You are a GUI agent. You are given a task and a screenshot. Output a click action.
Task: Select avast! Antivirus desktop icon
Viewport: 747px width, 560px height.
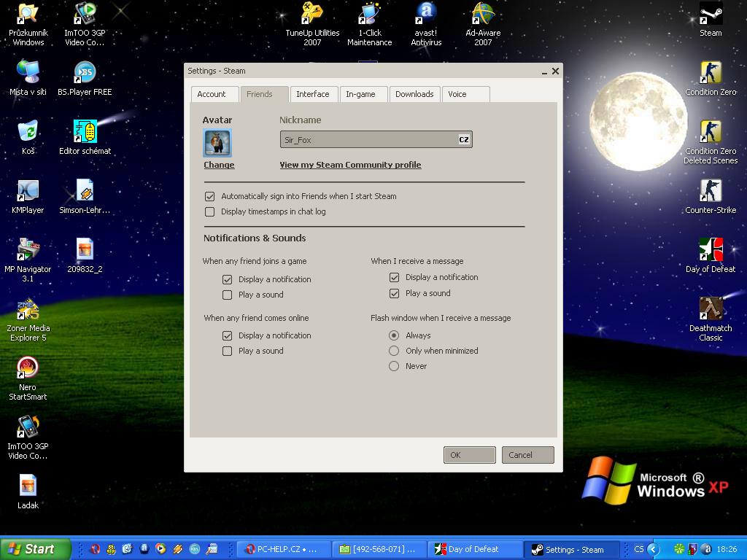coord(426,24)
